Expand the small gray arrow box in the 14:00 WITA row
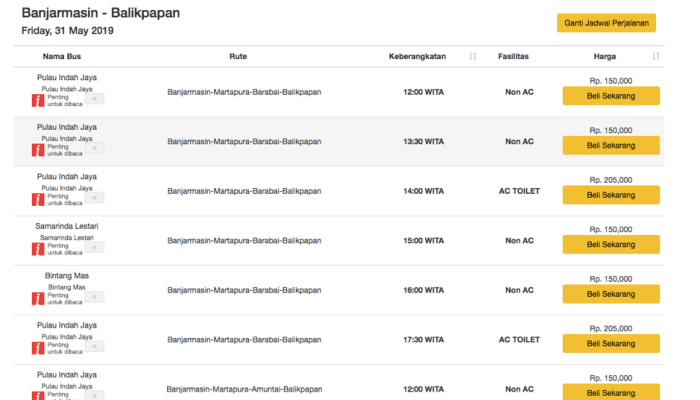Screen dimensions: 700x400 point(95,197)
